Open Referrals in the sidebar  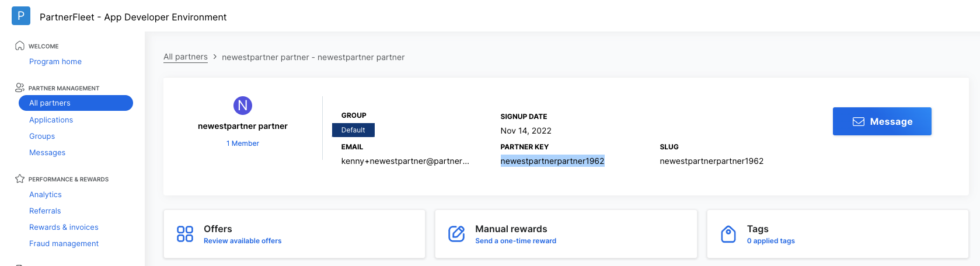click(45, 211)
